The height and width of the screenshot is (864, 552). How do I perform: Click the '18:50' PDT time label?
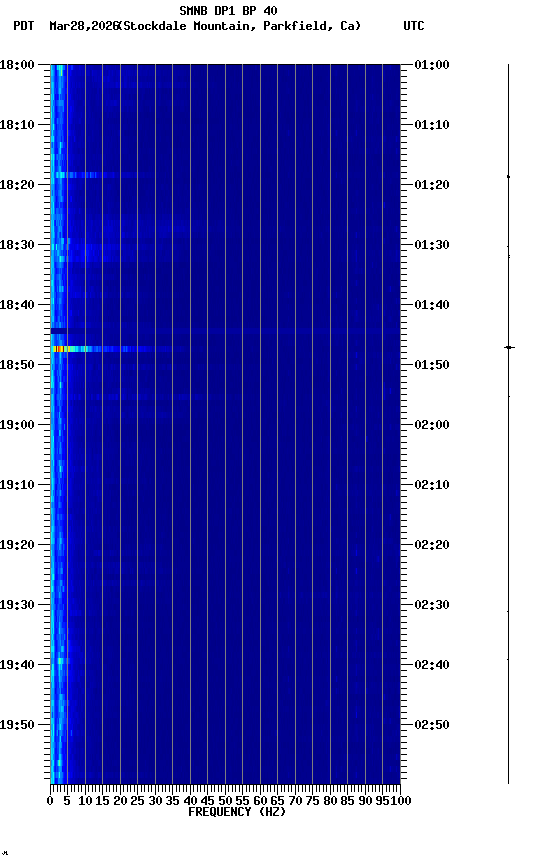(17, 365)
